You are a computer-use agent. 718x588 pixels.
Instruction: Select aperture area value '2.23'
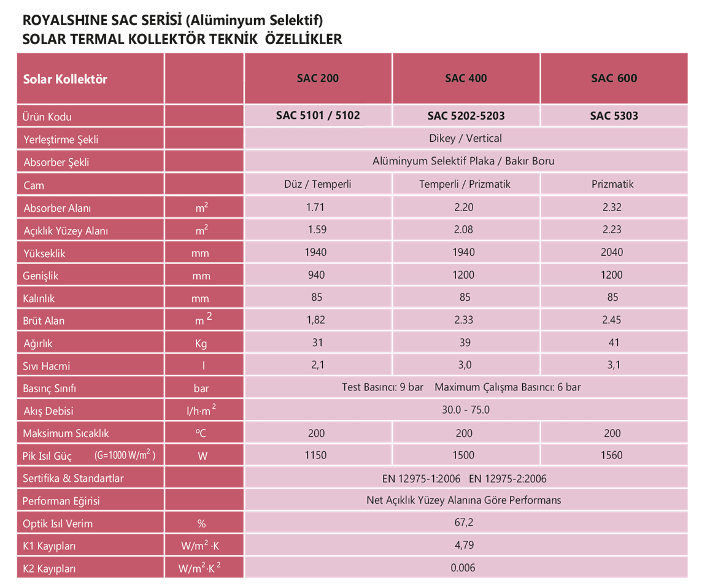point(612,230)
